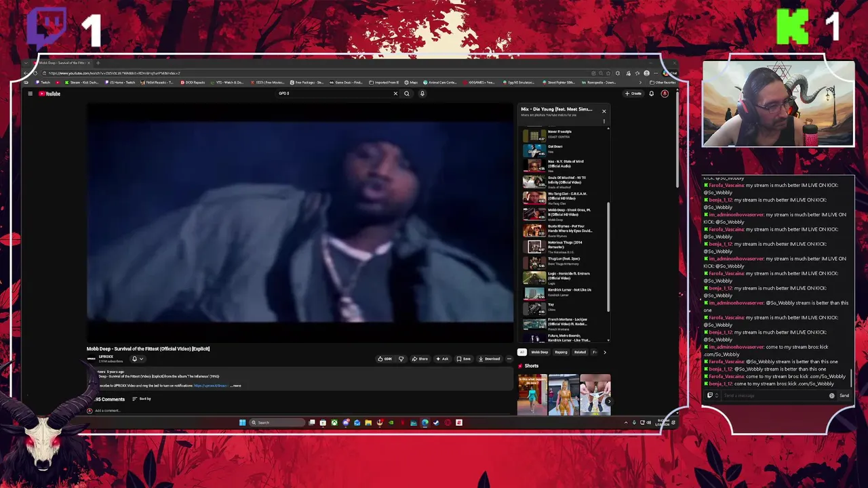
Task: Play Never Freestyle from the mix list
Action: tap(563, 134)
